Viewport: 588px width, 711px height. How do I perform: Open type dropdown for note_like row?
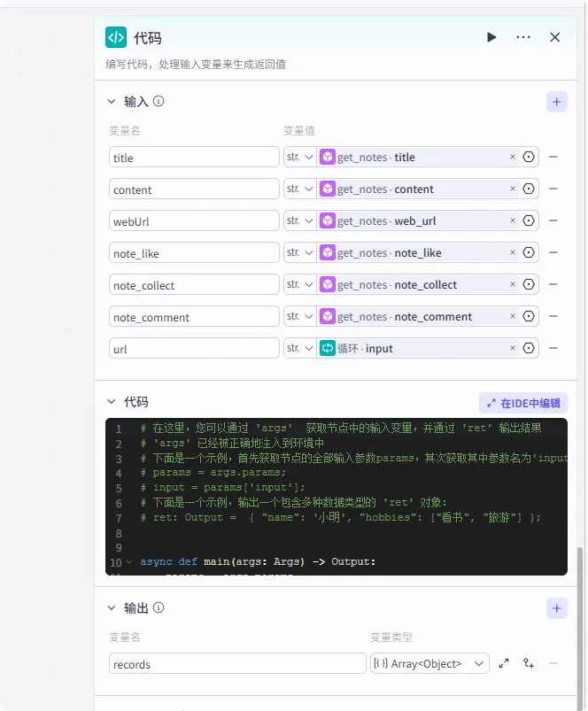pos(300,252)
